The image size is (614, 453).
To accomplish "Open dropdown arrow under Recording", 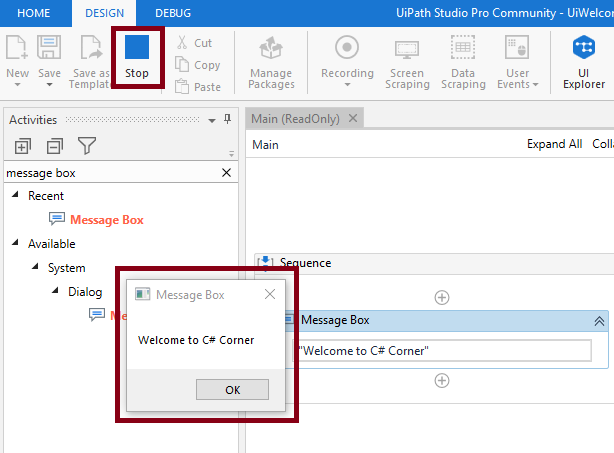I will tap(347, 85).
